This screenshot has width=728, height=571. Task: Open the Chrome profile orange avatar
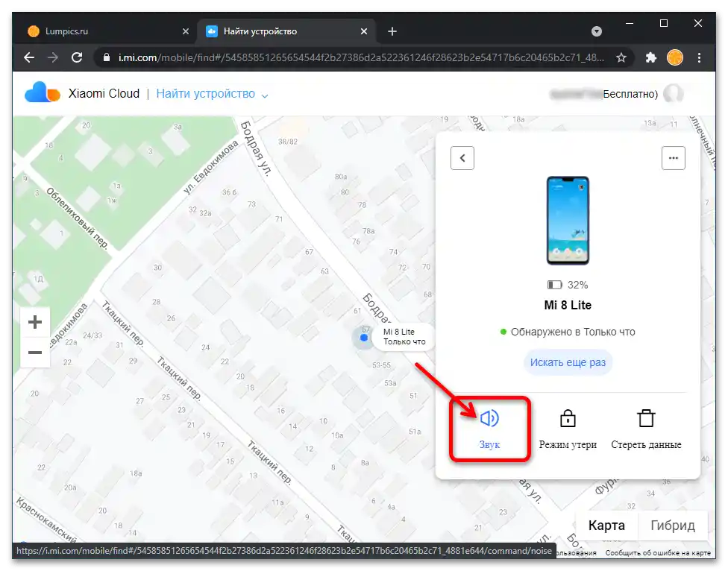pos(674,57)
